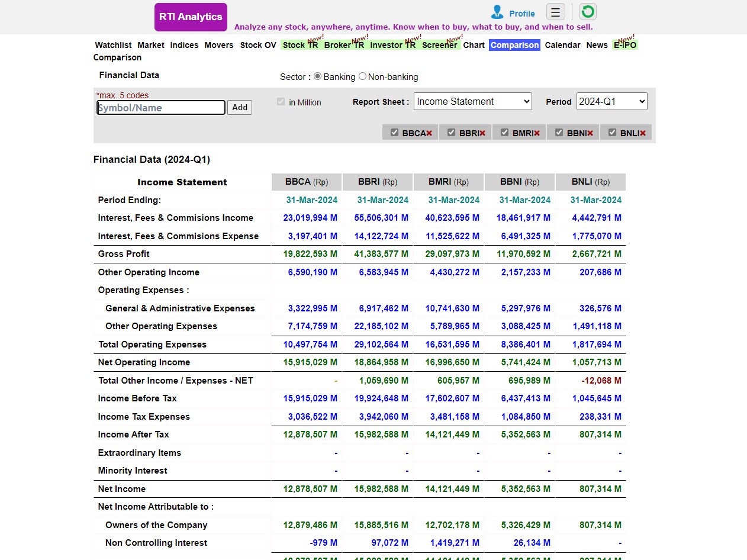Open the Report Sheet dropdown

pyautogui.click(x=473, y=101)
